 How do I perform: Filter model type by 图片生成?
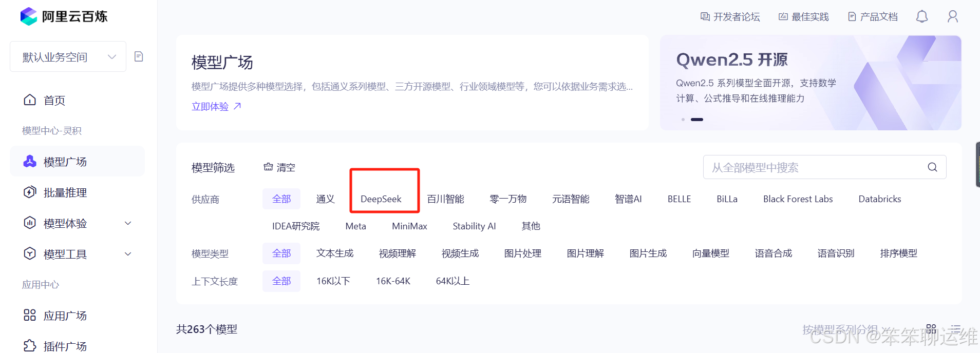(x=648, y=253)
